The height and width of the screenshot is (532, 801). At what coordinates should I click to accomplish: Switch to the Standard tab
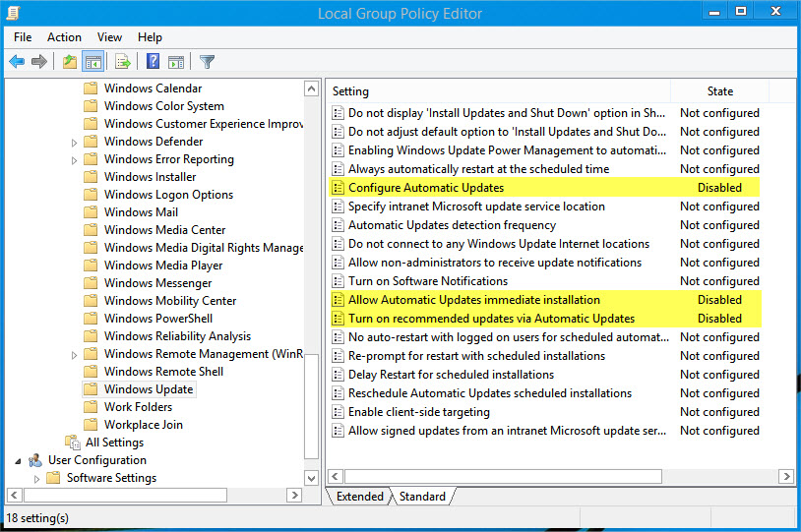coord(422,497)
